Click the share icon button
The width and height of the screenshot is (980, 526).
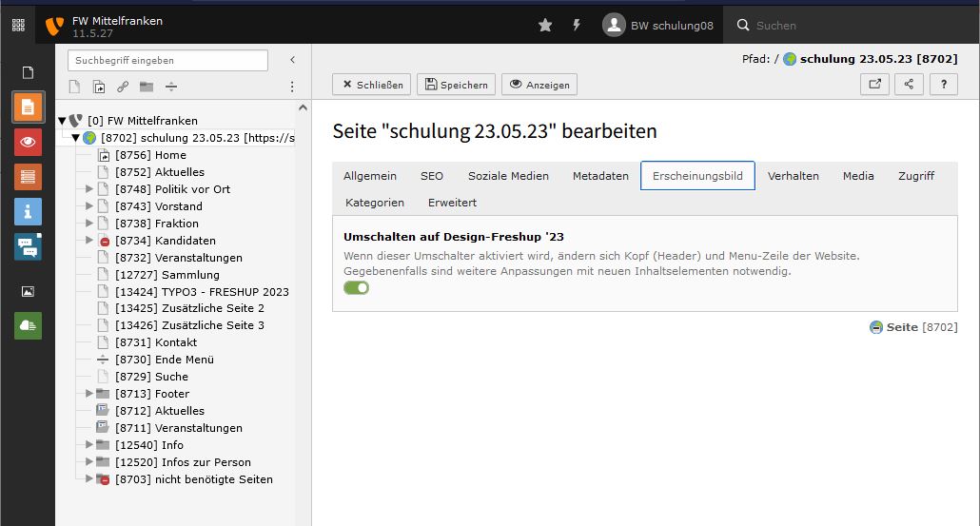click(910, 84)
